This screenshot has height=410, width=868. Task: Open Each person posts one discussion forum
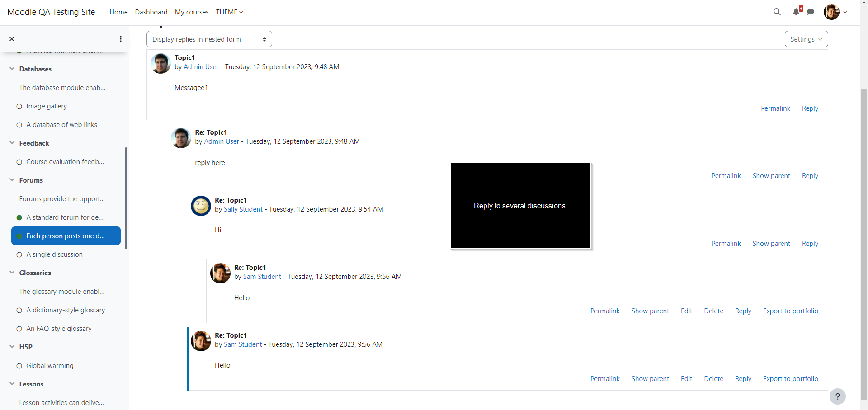point(66,236)
